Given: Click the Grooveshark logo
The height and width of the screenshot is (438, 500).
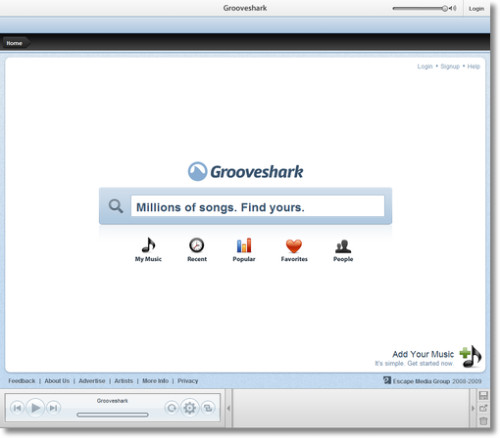Looking at the screenshot, I should (245, 171).
